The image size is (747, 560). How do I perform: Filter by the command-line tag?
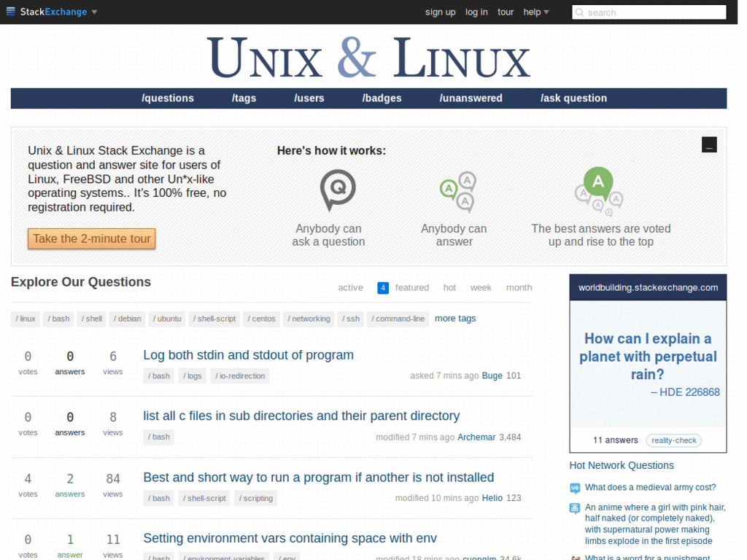pyautogui.click(x=398, y=319)
